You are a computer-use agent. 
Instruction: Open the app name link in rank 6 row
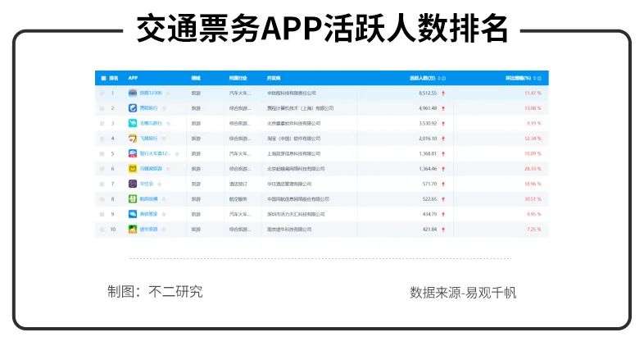coord(151,168)
